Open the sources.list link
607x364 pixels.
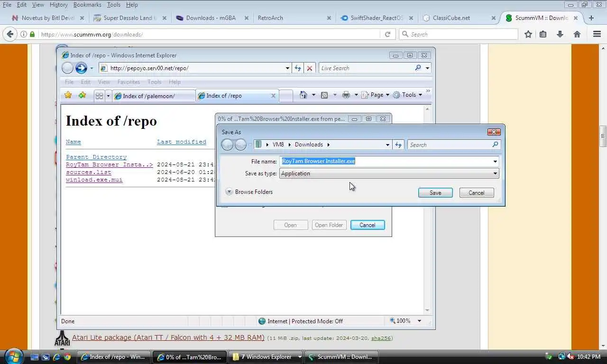89,172
